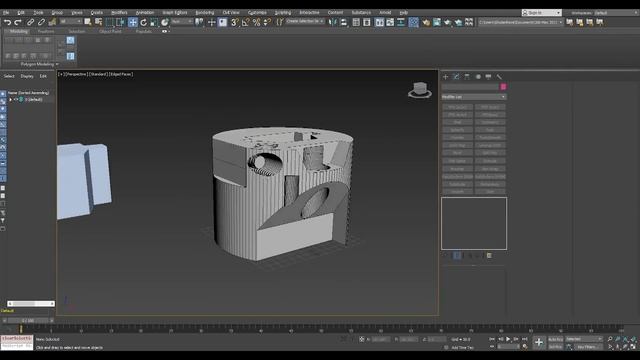Toggle the Layer Explorer icon

(367, 22)
